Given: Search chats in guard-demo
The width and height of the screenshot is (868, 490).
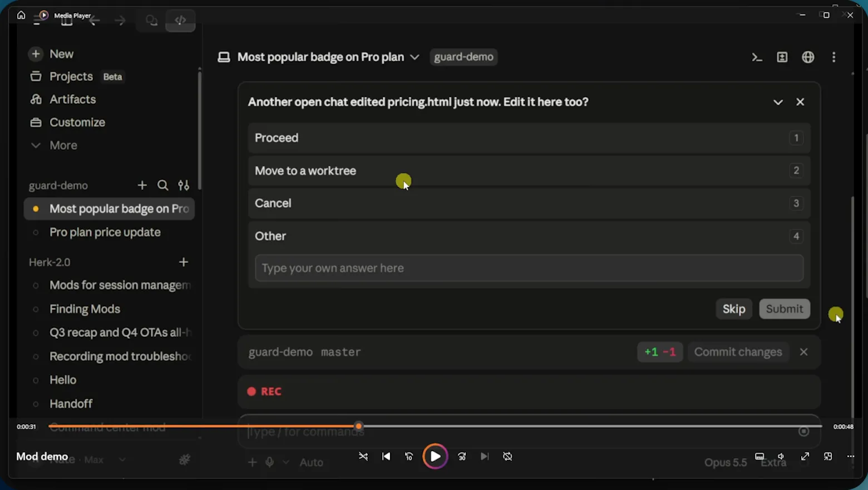Looking at the screenshot, I should coord(162,185).
